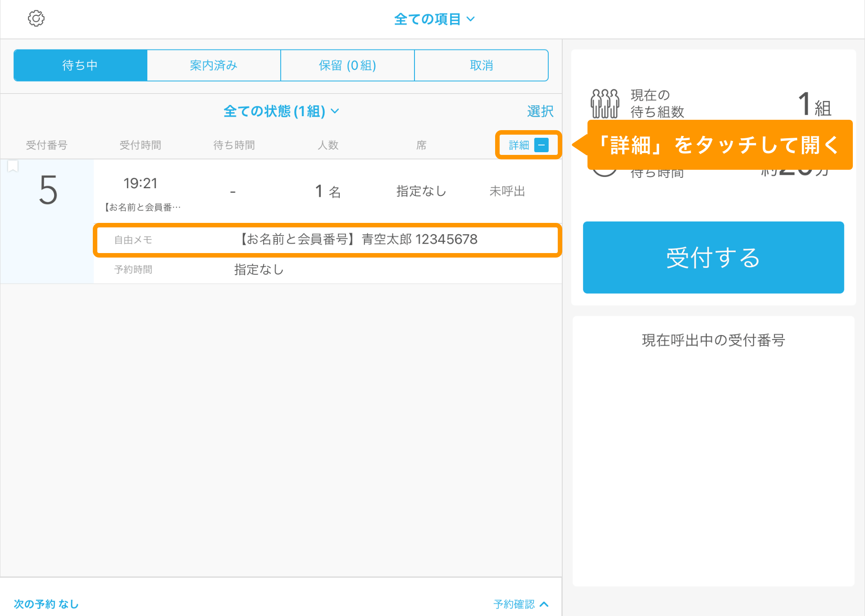
Task: Tap truncated memo under 19:21
Action: pyautogui.click(x=142, y=207)
